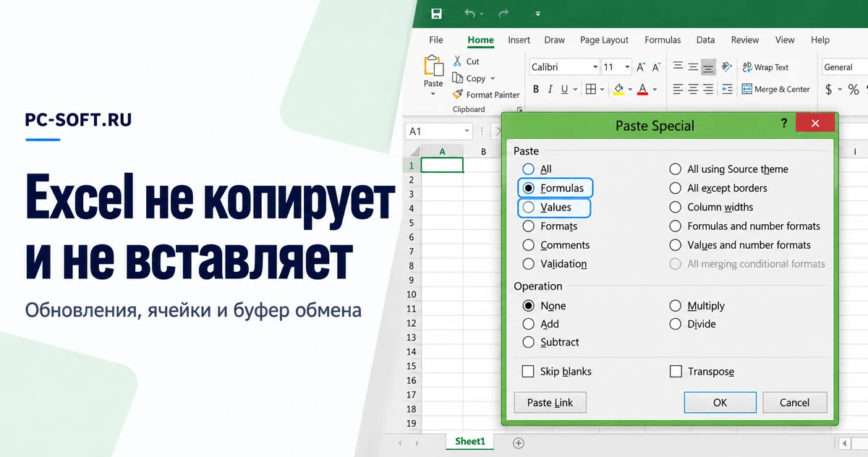Click the Save icon in the title bar
The image size is (868, 457).
(x=436, y=14)
